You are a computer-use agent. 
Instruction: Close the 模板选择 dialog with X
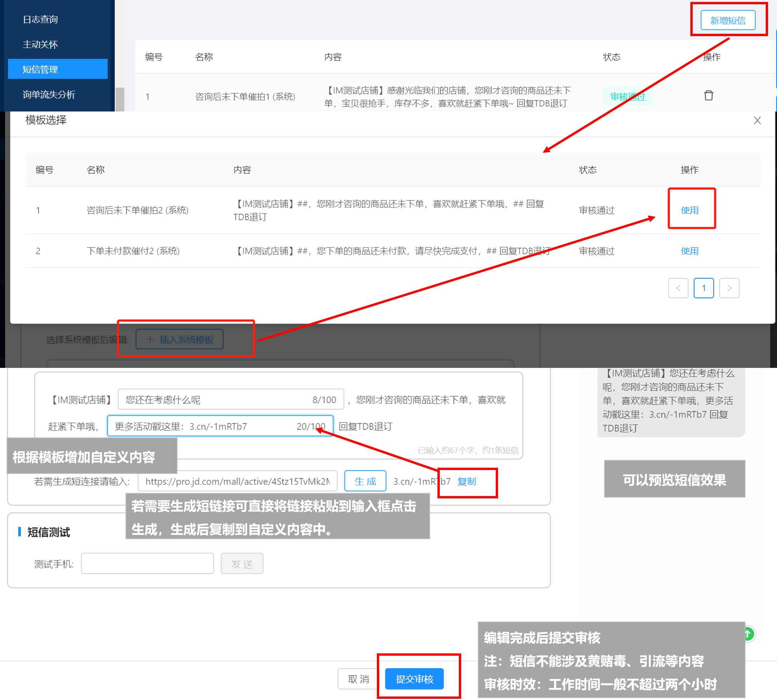[x=757, y=120]
